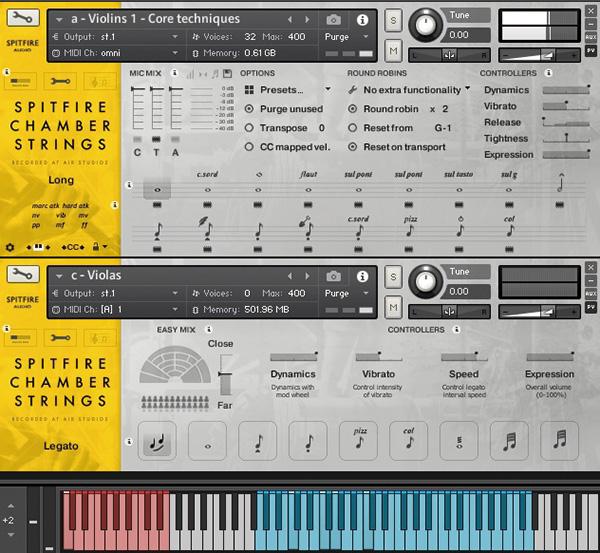Adjust the Dynamics controller slider in Violins 1

click(566, 90)
